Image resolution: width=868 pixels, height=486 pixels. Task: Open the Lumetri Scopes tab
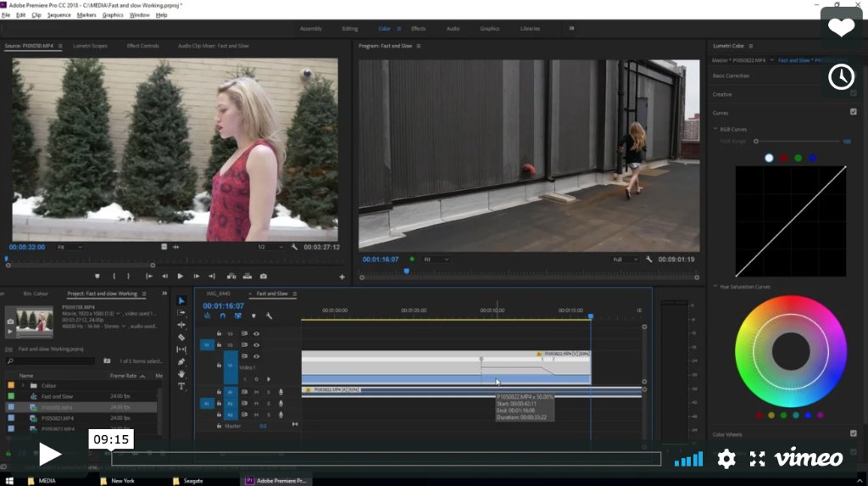pyautogui.click(x=90, y=46)
